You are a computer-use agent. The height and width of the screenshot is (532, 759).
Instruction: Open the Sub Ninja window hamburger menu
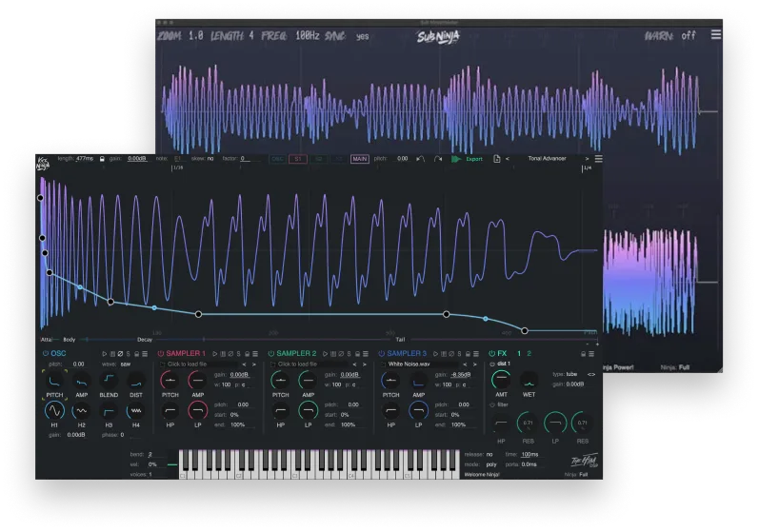(716, 34)
